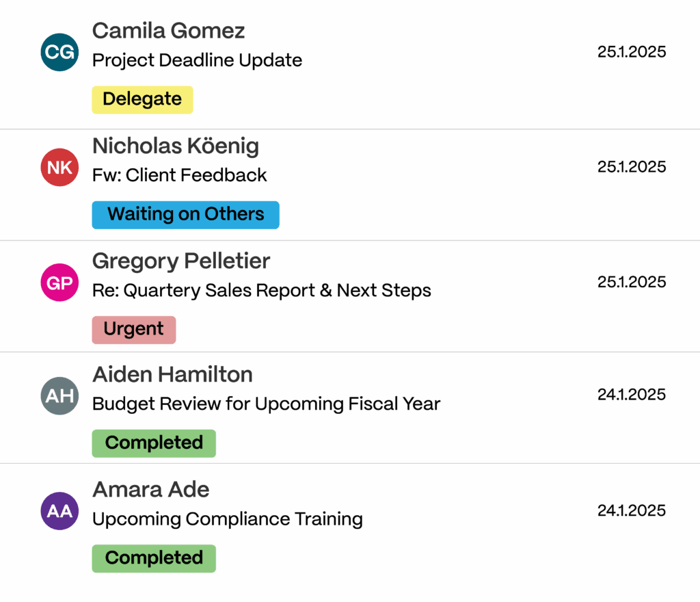The image size is (700, 602).
Task: Click the date on Aiden Hamilton's email
Action: 631,395
